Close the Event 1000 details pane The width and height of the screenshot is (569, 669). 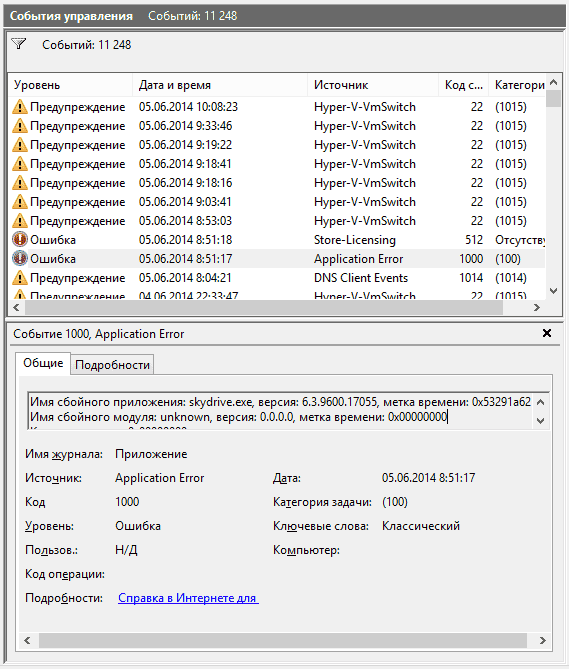click(x=547, y=333)
